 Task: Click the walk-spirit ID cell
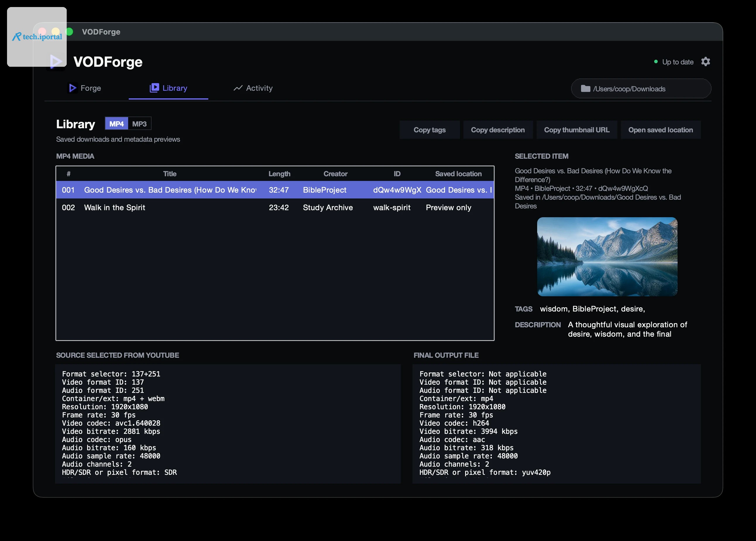click(392, 208)
